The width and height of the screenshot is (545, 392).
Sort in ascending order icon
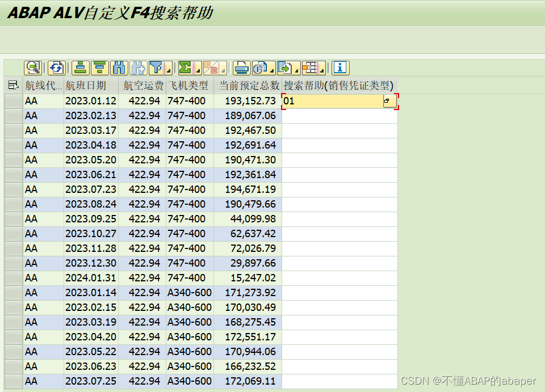[x=80, y=68]
